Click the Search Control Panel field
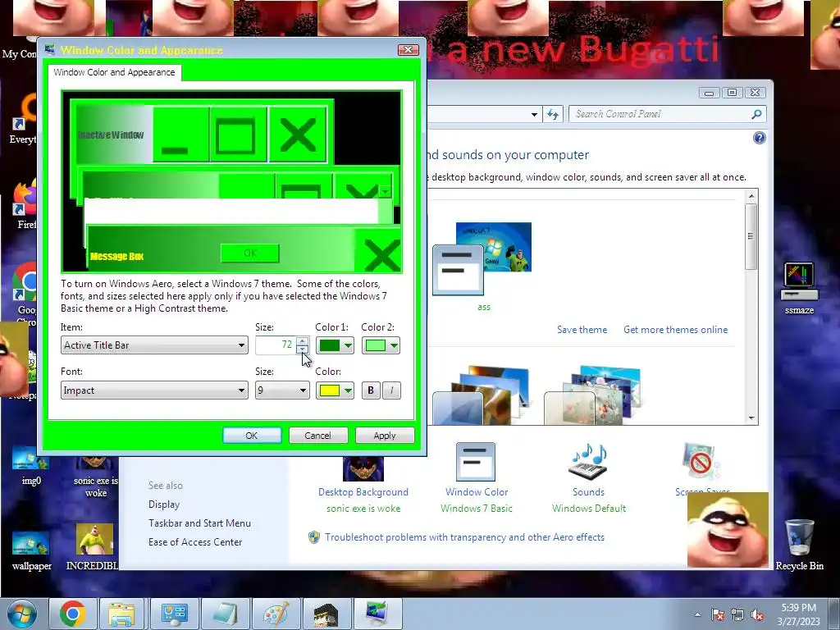Image resolution: width=840 pixels, height=630 pixels. [660, 114]
